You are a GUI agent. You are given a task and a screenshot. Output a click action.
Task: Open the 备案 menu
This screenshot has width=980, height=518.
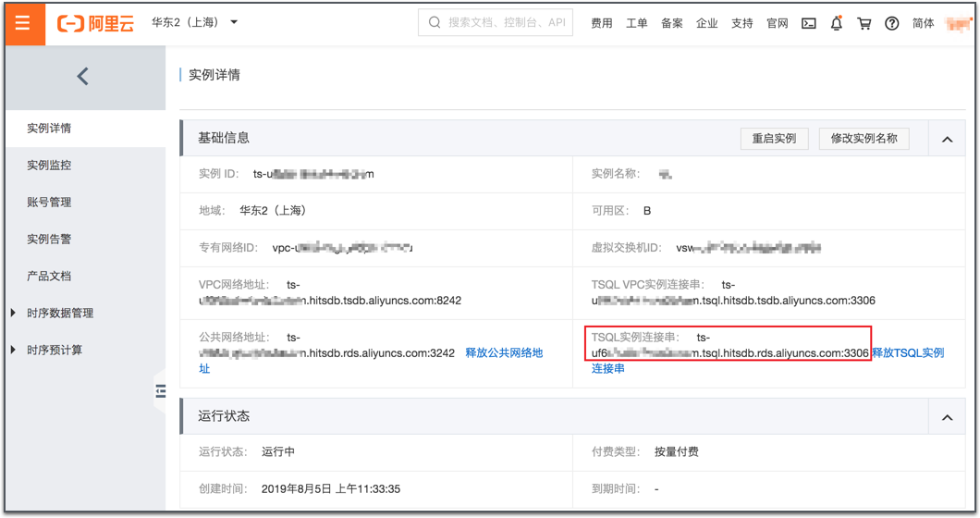[x=672, y=23]
